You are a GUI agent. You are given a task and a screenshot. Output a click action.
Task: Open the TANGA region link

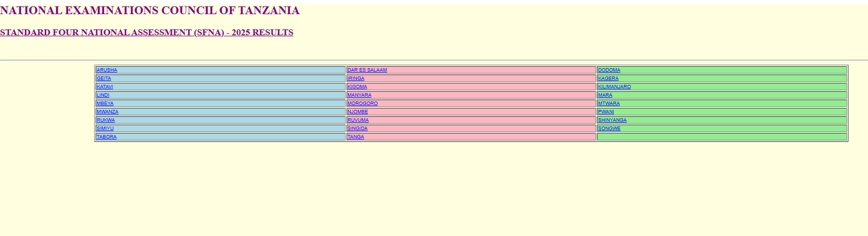(355, 137)
